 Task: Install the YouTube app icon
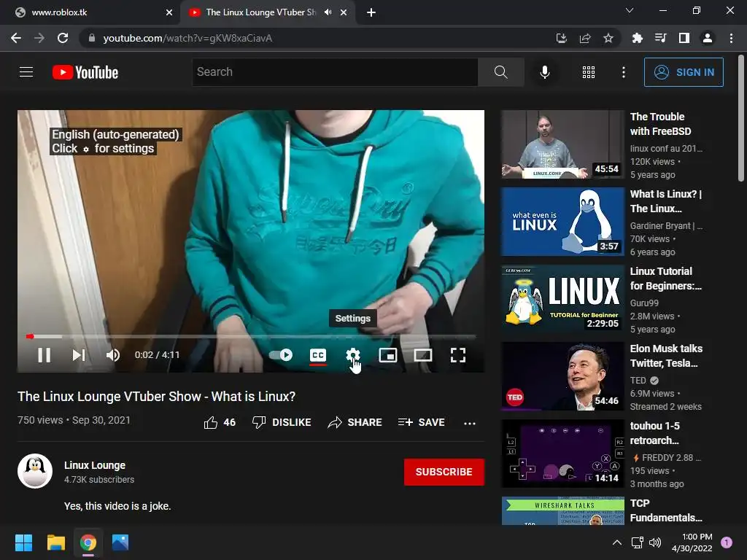click(562, 38)
